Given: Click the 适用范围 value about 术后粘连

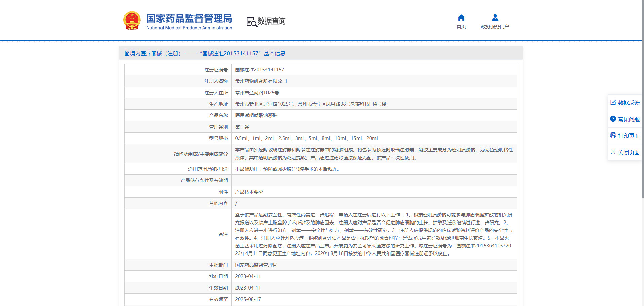Looking at the screenshot, I should (x=288, y=169).
